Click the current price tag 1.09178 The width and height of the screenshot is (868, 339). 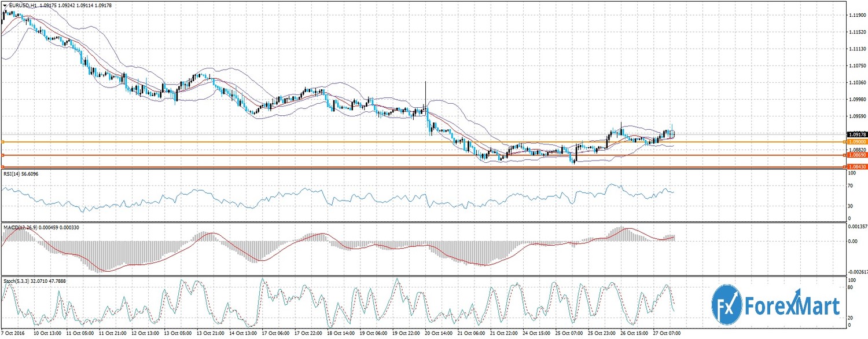point(856,134)
